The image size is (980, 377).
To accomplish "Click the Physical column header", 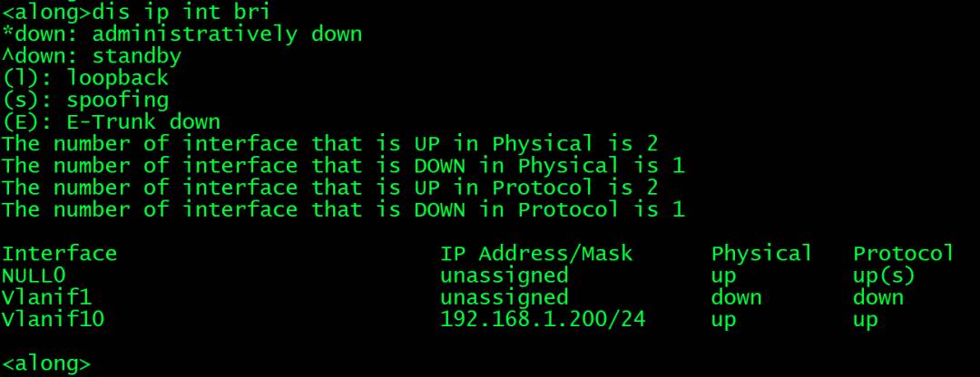I will click(x=761, y=254).
